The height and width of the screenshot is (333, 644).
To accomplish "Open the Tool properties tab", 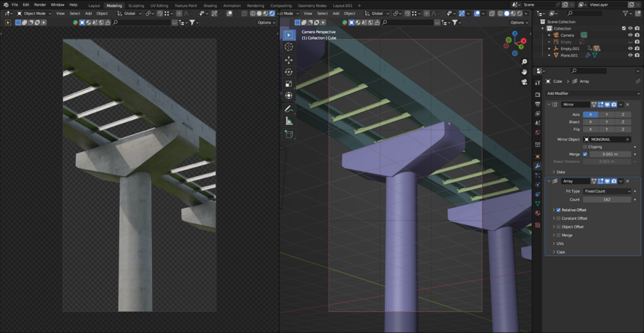I will [538, 83].
